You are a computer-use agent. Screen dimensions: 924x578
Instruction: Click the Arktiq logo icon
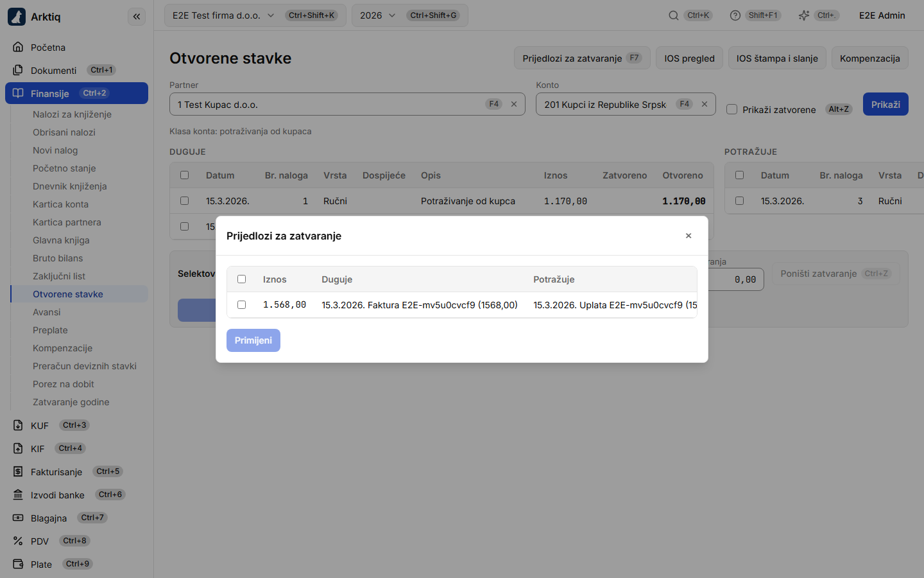pyautogui.click(x=17, y=17)
